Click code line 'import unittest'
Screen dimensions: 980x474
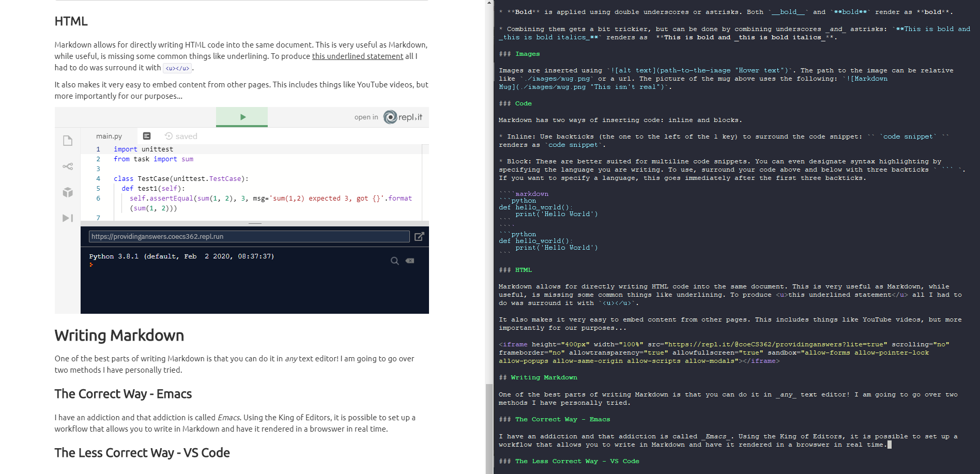[x=143, y=149]
